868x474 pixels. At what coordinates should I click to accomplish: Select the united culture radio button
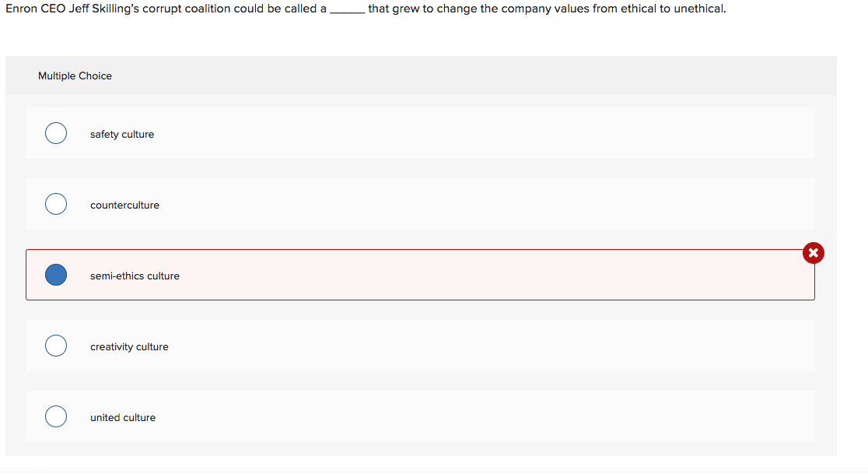55,416
